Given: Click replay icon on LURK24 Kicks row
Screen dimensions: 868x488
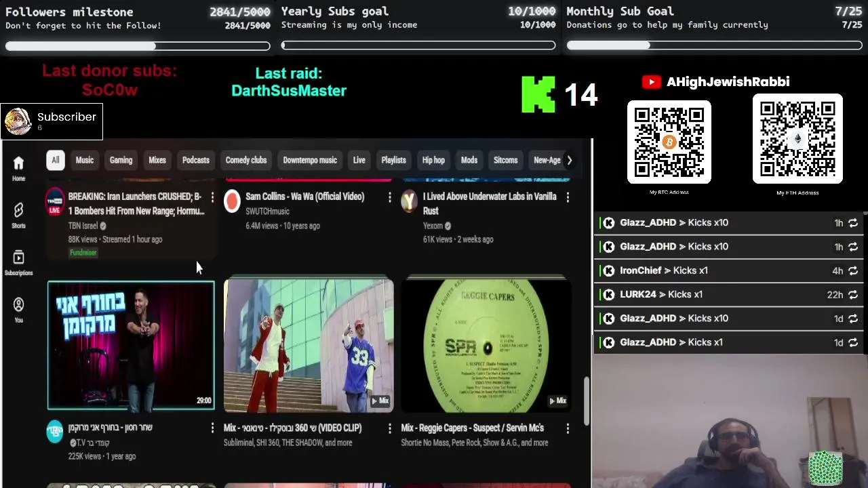Looking at the screenshot, I should pyautogui.click(x=853, y=295).
